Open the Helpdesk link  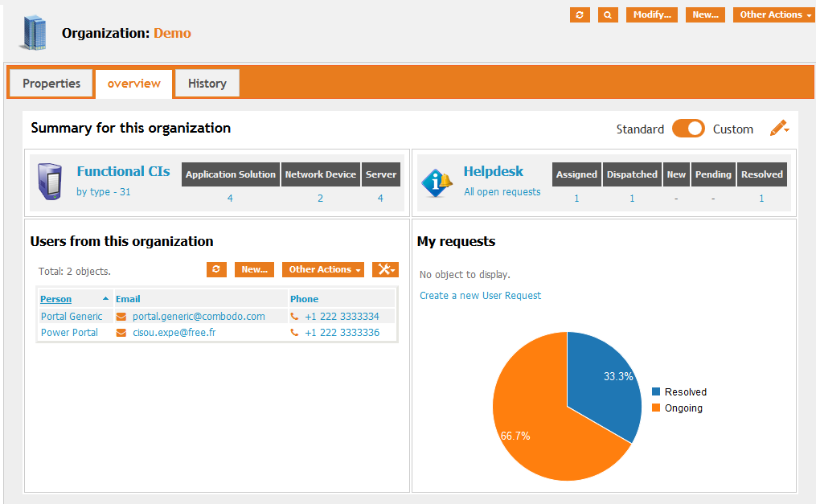[x=494, y=171]
